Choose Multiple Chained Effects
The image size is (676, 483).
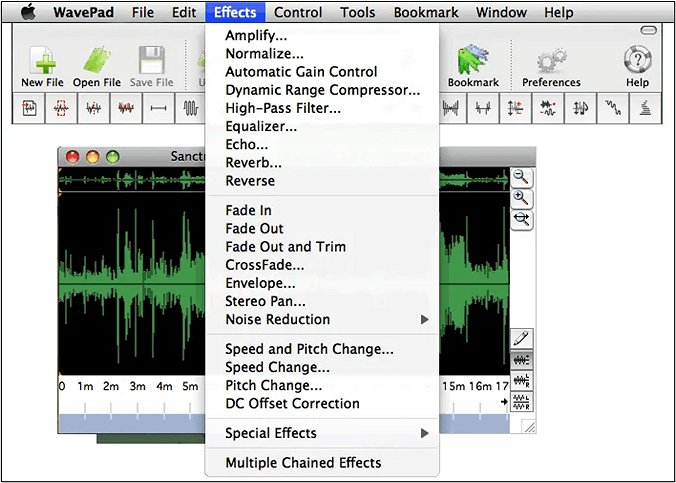pyautogui.click(x=322, y=462)
